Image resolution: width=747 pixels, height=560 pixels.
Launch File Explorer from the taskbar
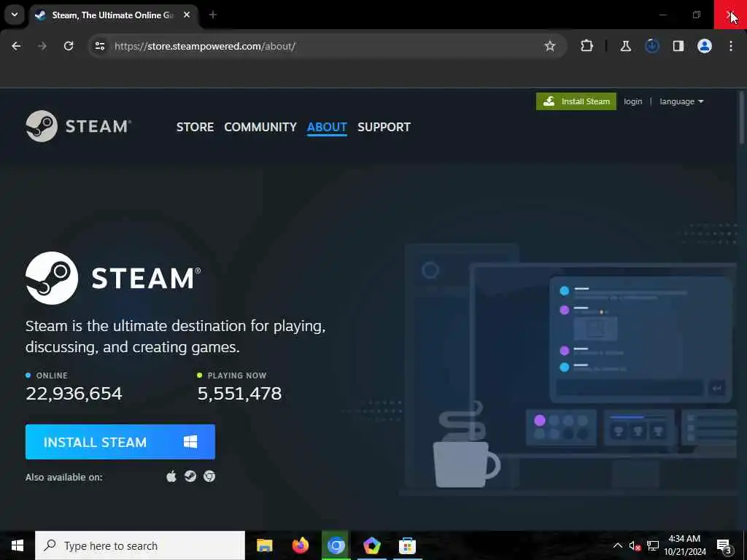pos(264,545)
